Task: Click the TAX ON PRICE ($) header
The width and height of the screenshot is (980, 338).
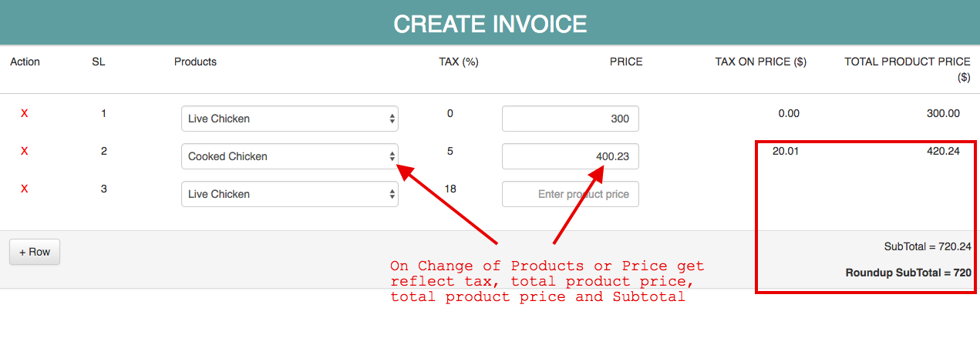Action: 760,62
